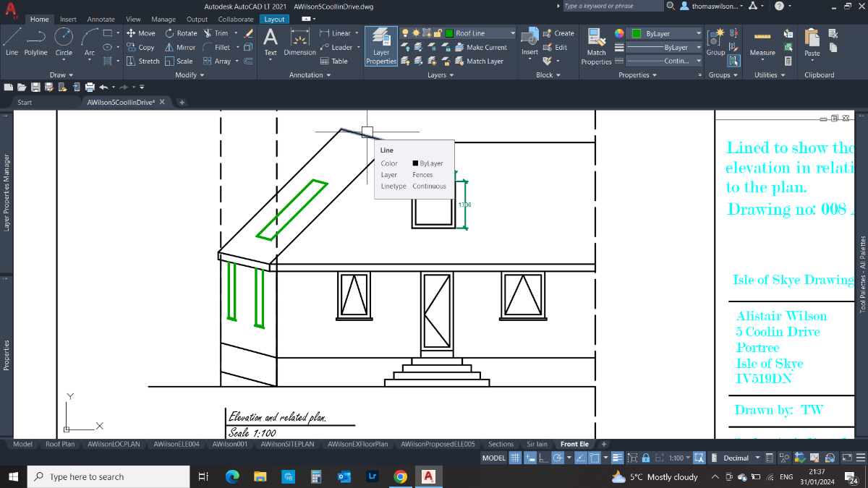This screenshot has width=868, height=488.
Task: Select the Measure utility
Action: pos(762,43)
